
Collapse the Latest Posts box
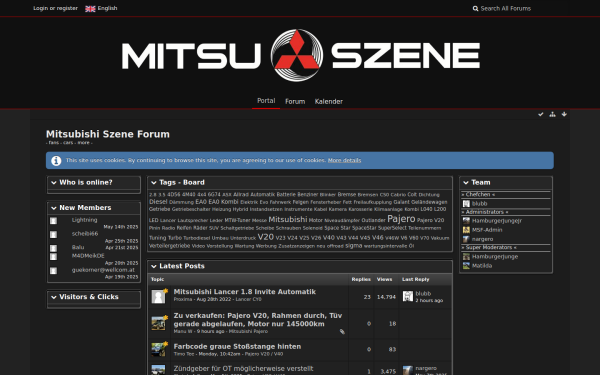[154, 266]
